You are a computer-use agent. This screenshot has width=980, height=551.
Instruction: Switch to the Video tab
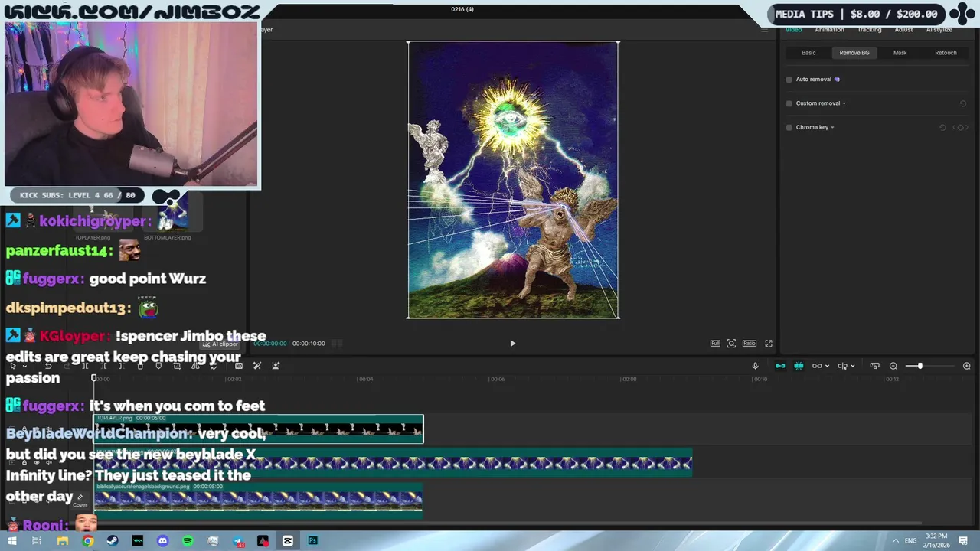click(x=794, y=30)
